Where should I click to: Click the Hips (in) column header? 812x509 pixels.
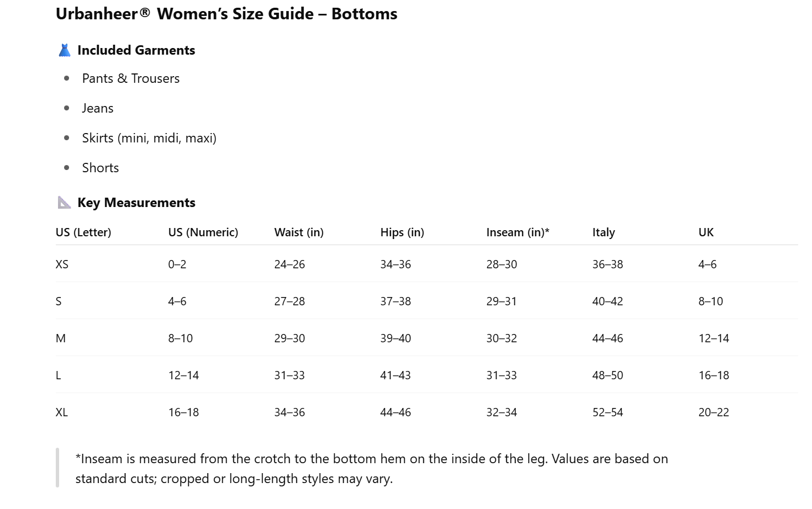(x=402, y=232)
